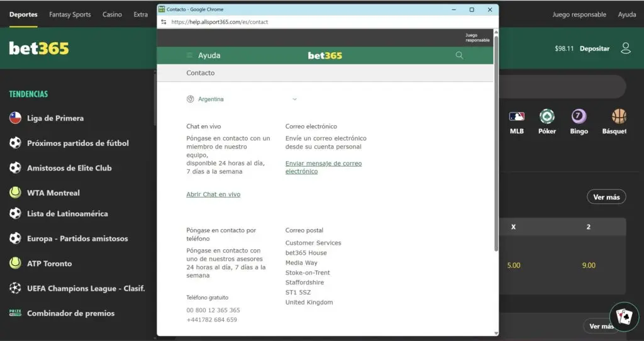Click the X column header in odds table
Viewport: 644px width, 341px height.
click(x=513, y=226)
